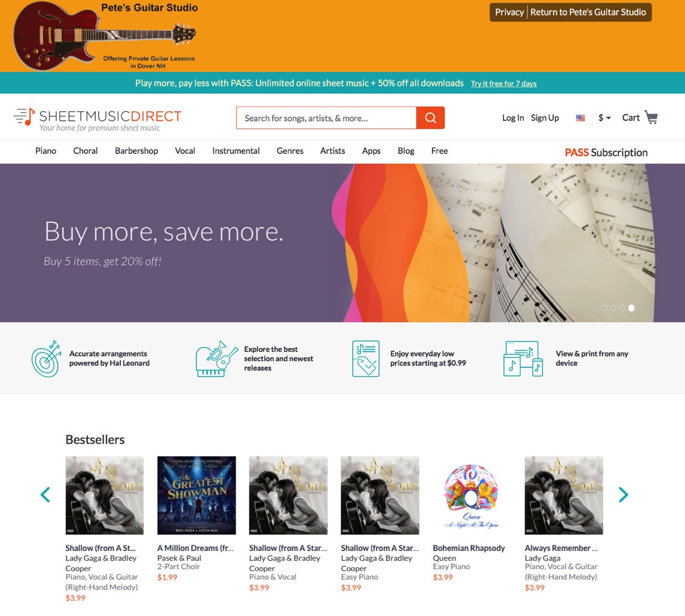
Task: Show next bestsellers with right chevron
Action: coord(623,495)
